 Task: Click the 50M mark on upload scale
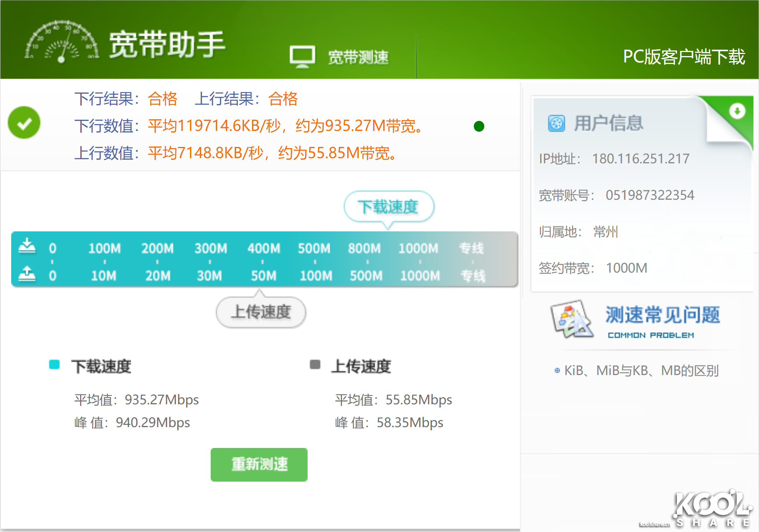[263, 276]
